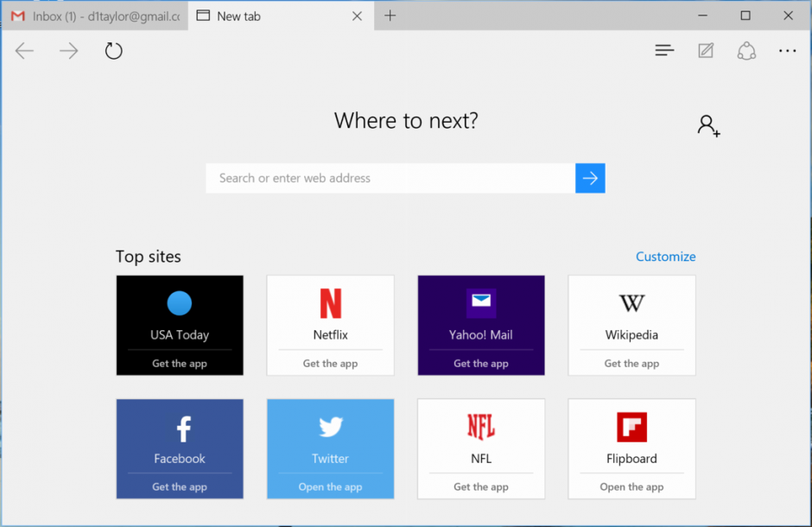Switch to the Gmail Inbox tab
The image size is (812, 527).
pos(95,15)
